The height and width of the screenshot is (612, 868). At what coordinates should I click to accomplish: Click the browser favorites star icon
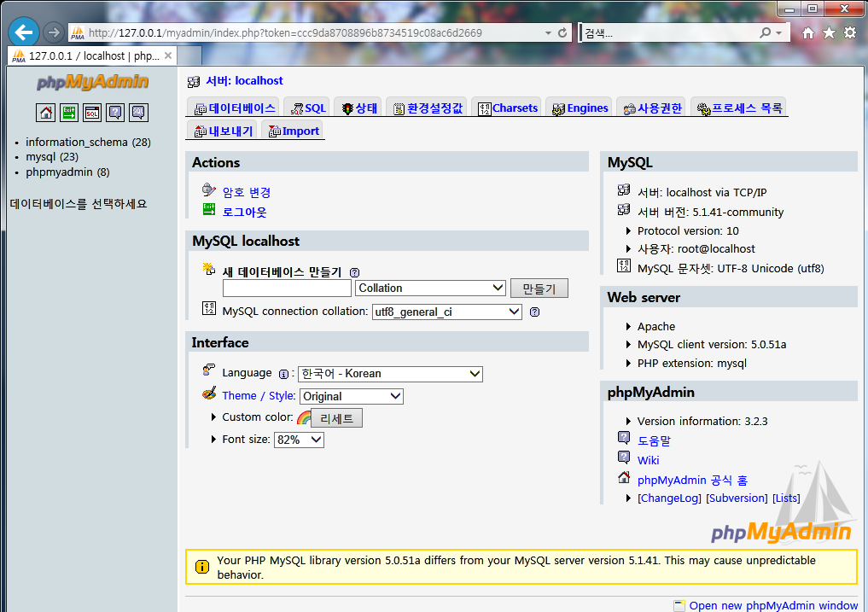[x=829, y=32]
